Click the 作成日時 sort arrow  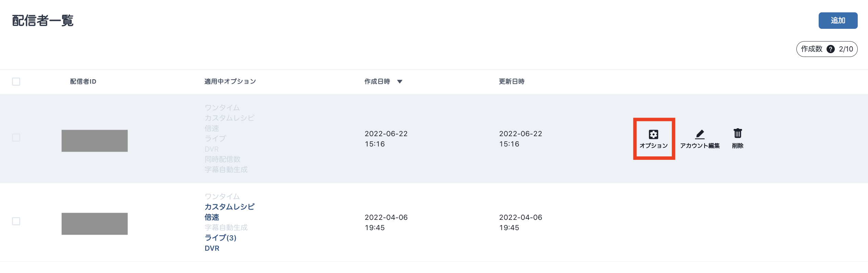399,82
